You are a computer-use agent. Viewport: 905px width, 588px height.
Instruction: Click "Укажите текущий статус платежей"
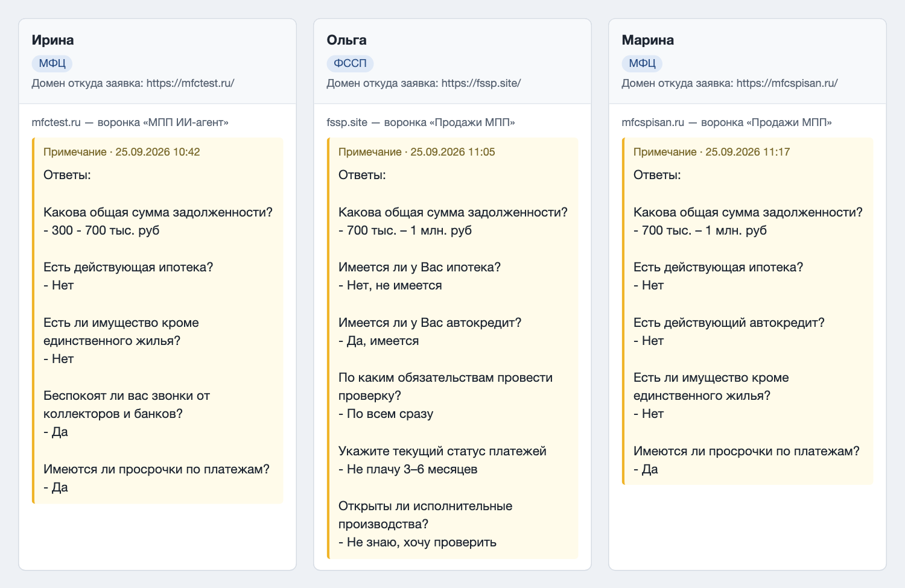pyautogui.click(x=442, y=451)
